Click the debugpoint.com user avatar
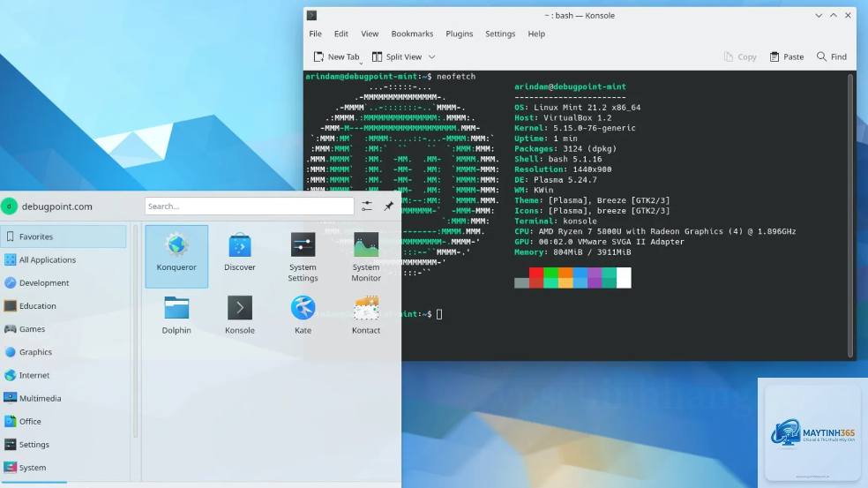Screen dimensions: 868x488 (9, 206)
